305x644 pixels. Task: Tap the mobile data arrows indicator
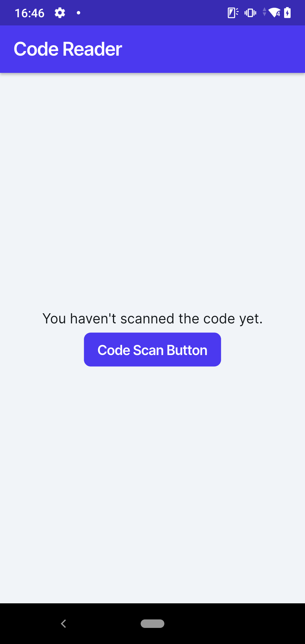(x=264, y=12)
